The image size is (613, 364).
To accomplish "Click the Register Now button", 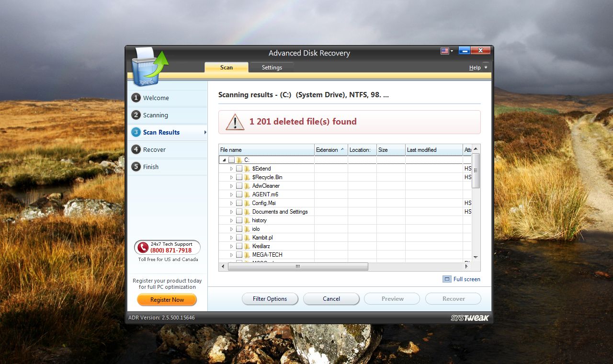I will [167, 300].
